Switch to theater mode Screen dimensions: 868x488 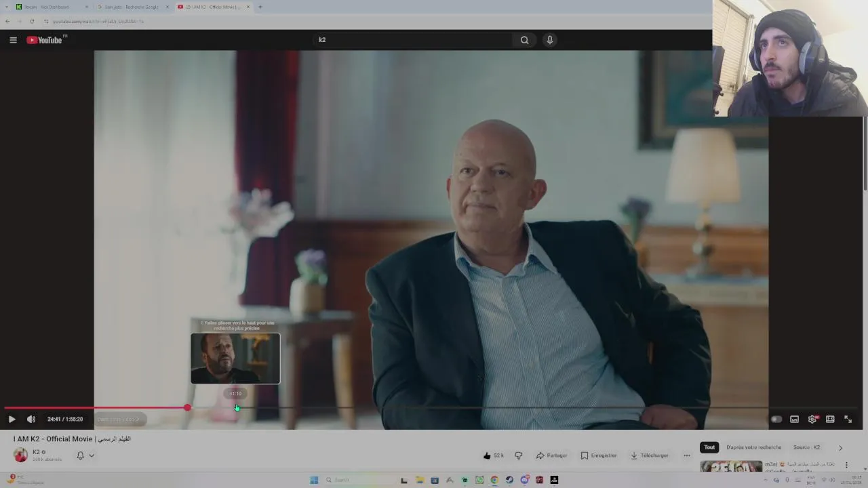pos(830,419)
